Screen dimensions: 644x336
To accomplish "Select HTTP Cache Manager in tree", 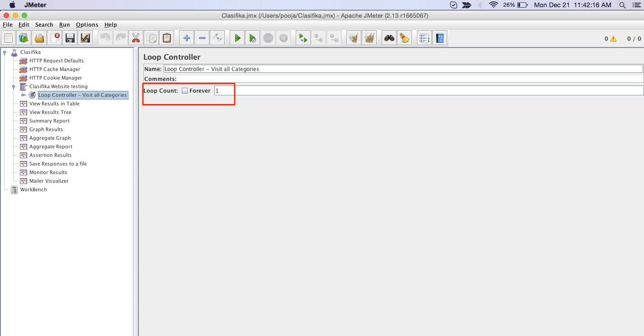I will (x=55, y=69).
